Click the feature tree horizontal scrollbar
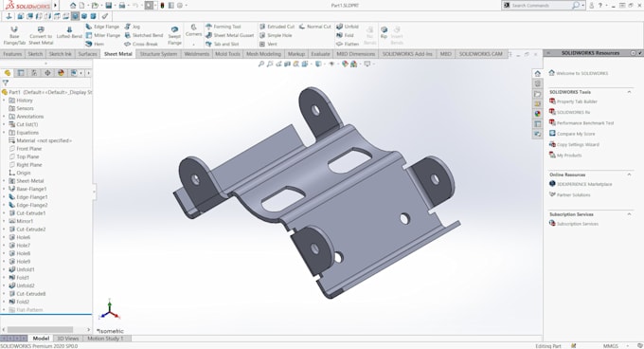 coord(40,330)
